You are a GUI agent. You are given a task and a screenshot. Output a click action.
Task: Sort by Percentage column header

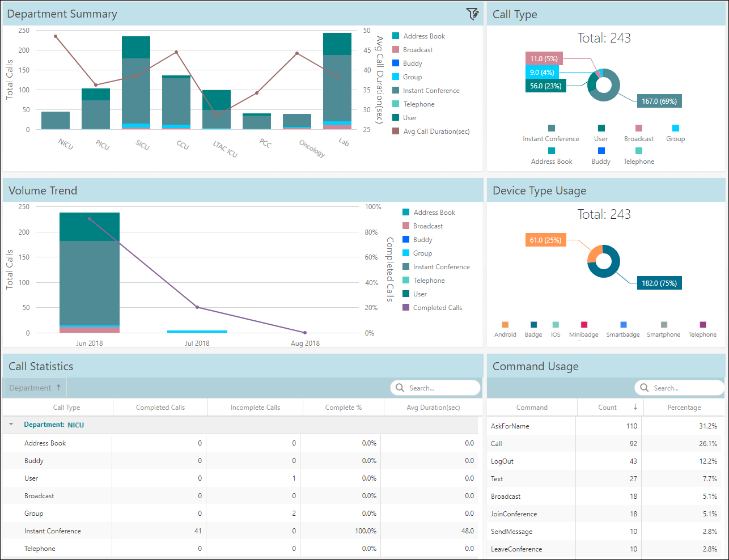(x=684, y=408)
